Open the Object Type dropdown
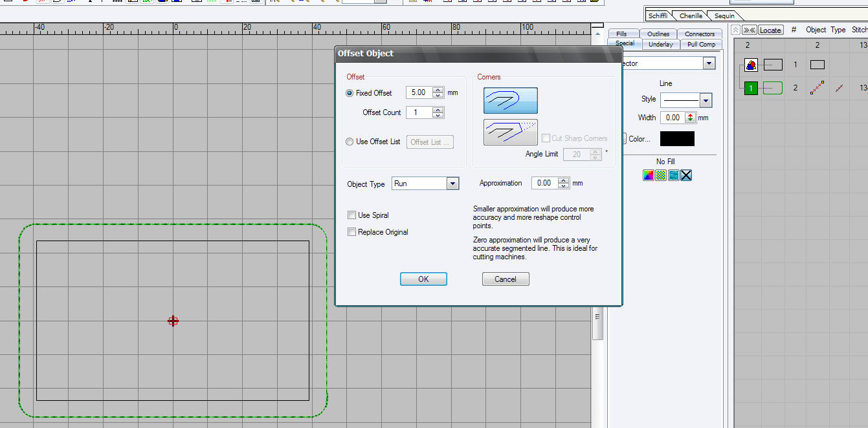 [x=452, y=184]
